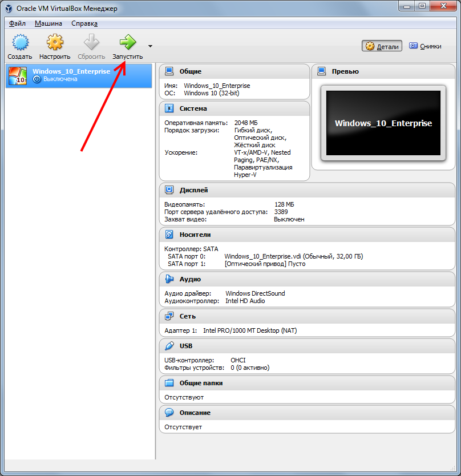Image resolution: width=461 pixels, height=476 pixels.
Task: Open the Общие section header link
Action: (x=191, y=71)
